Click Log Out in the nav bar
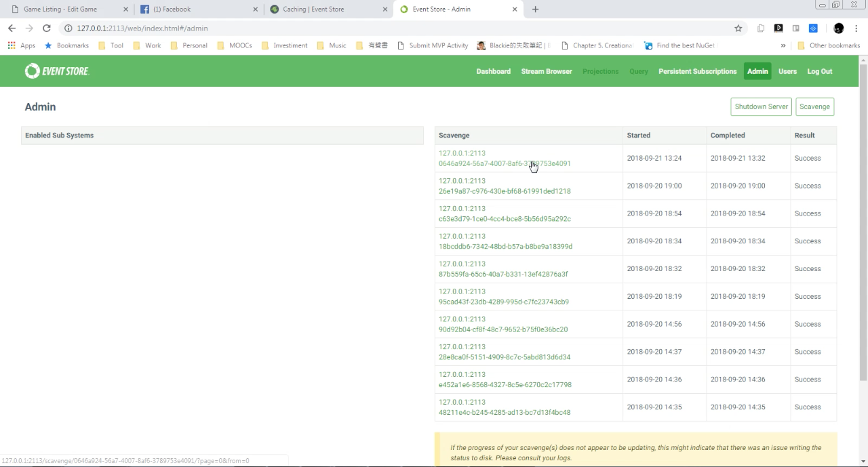 819,71
